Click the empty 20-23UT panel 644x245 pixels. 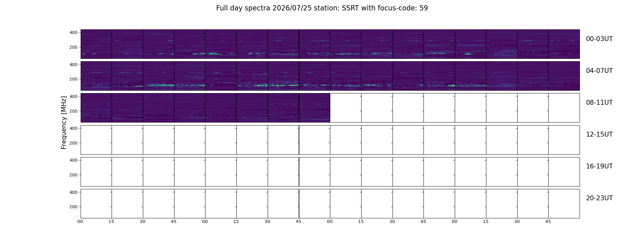click(330, 204)
